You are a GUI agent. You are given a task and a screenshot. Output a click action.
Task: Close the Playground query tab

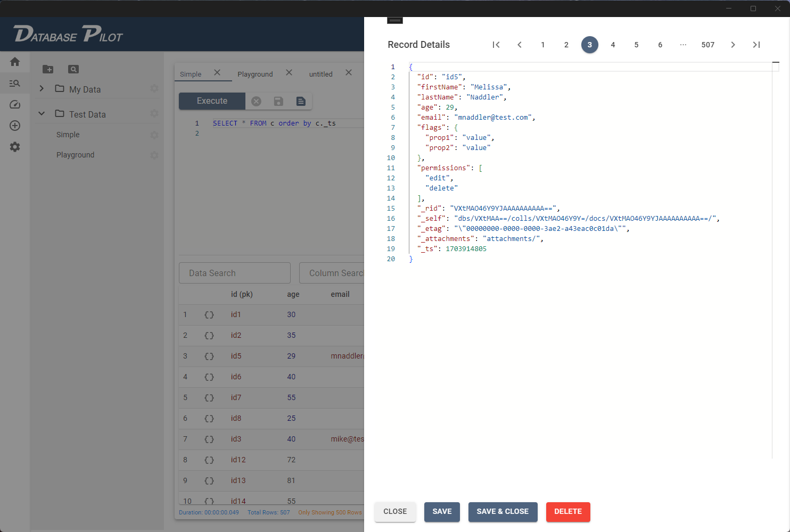pyautogui.click(x=289, y=73)
